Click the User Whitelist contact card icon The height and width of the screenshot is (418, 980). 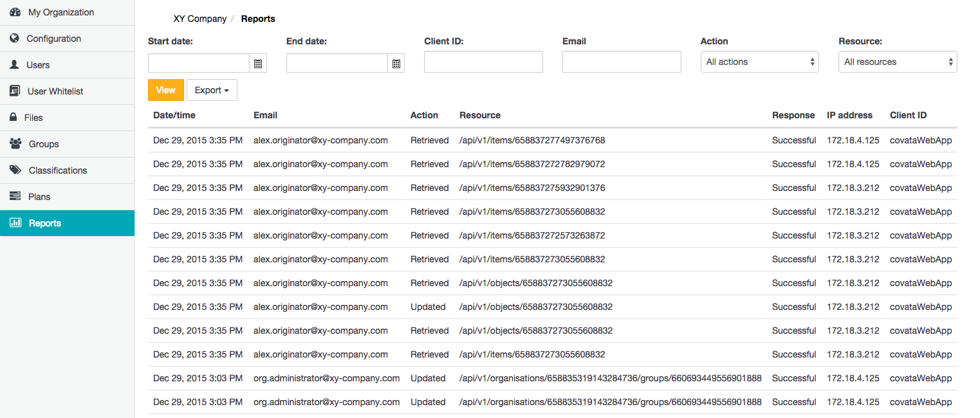15,91
